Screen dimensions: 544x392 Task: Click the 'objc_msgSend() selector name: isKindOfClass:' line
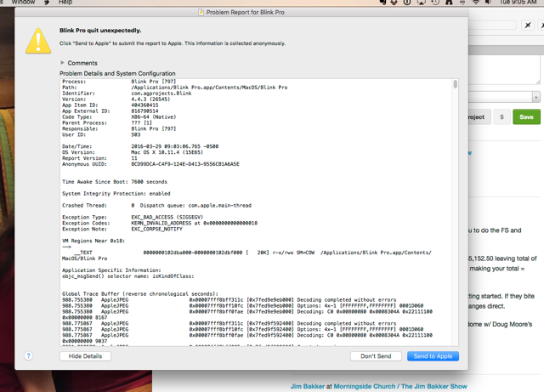(128, 276)
